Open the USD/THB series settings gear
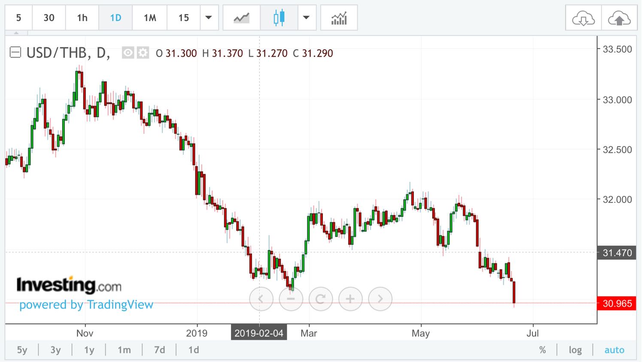 (143, 53)
